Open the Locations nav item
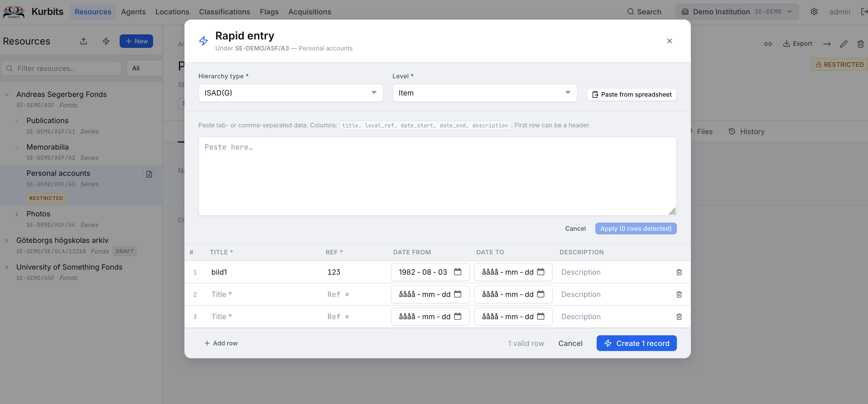The height and width of the screenshot is (404, 868). (172, 12)
